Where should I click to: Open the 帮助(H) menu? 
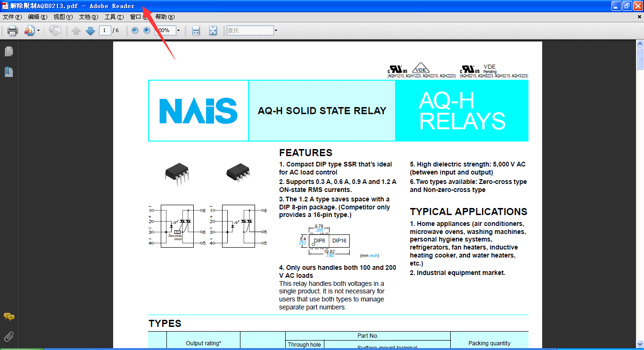pyautogui.click(x=165, y=17)
